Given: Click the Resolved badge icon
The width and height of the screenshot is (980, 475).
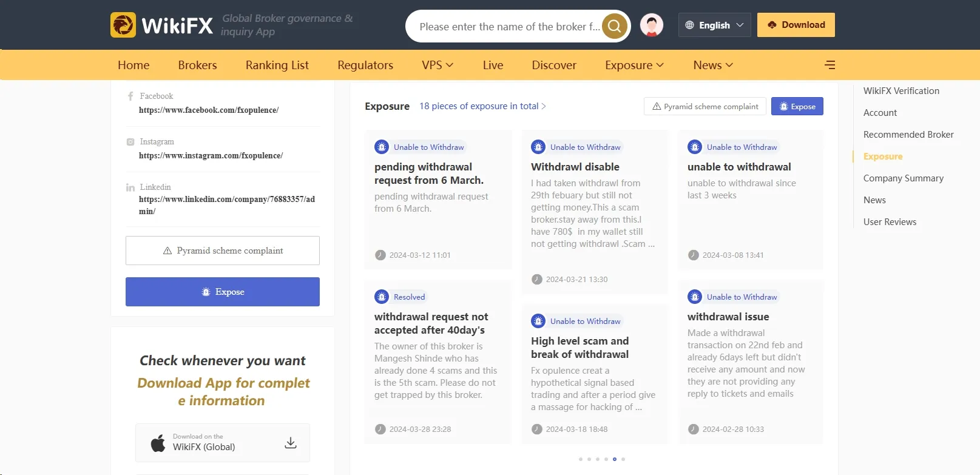Looking at the screenshot, I should [x=382, y=297].
